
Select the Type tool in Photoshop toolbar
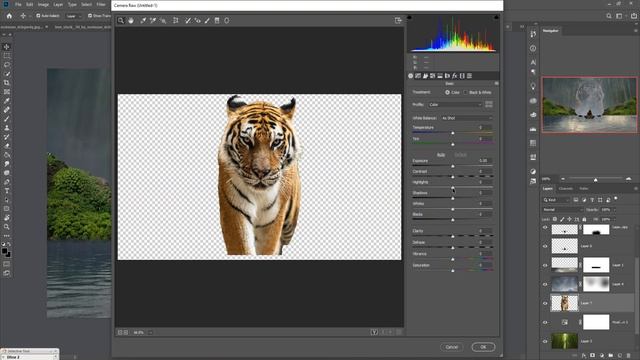tap(7, 191)
